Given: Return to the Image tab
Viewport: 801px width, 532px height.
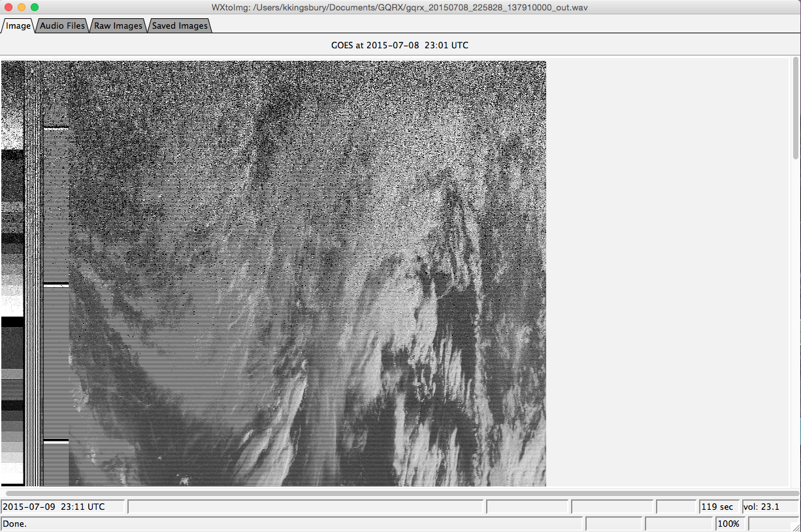Looking at the screenshot, I should pos(17,25).
